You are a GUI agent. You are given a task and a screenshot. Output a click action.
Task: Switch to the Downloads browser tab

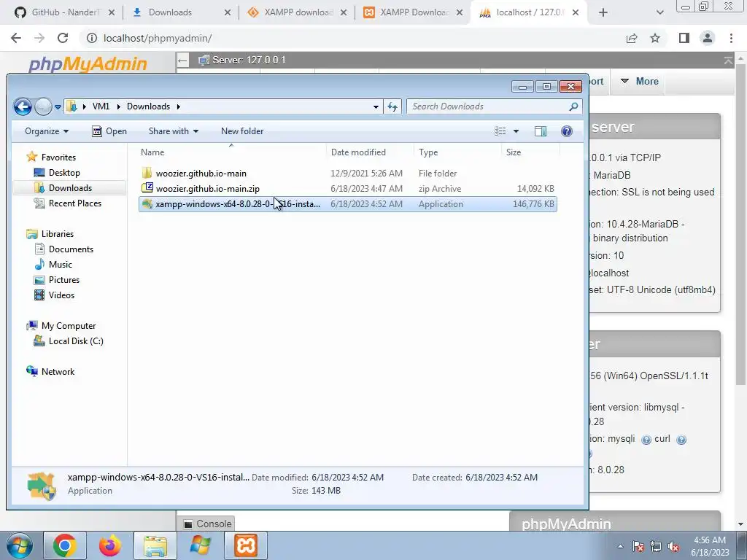click(181, 12)
